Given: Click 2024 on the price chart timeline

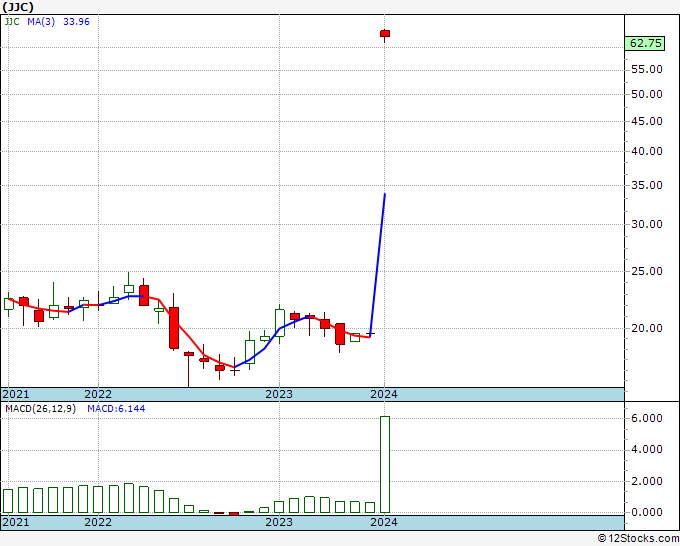Looking at the screenshot, I should click(x=384, y=395).
